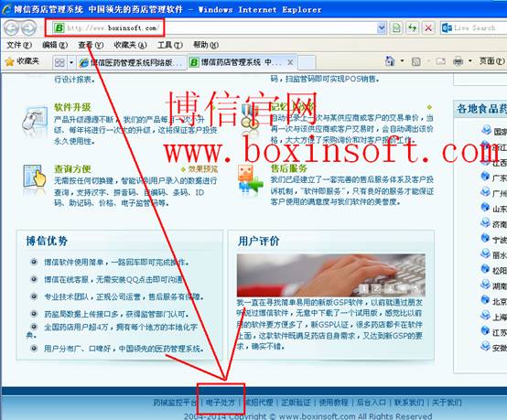Open the 工具(T) menu
This screenshot has height=420, width=507.
[169, 45]
